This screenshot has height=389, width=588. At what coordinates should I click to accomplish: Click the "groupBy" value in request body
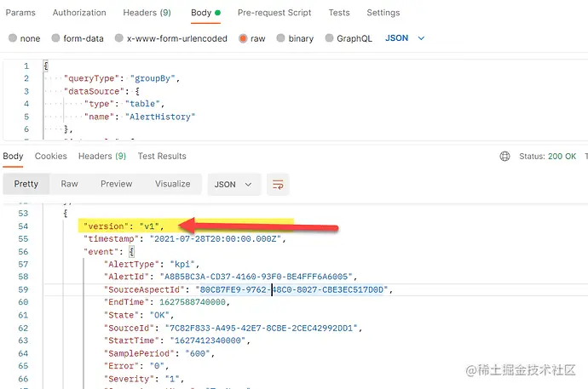[x=153, y=78]
